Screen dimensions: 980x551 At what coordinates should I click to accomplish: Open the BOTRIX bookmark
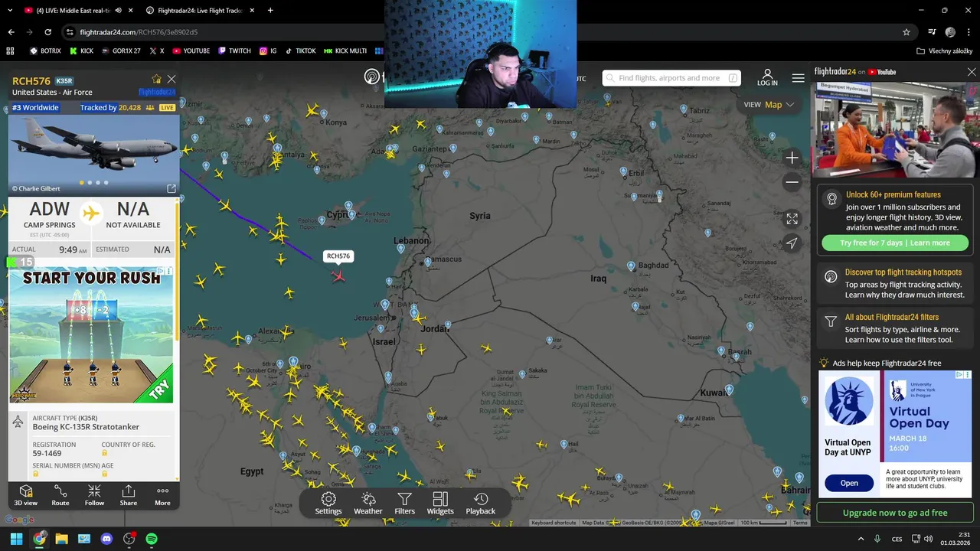[x=45, y=51]
